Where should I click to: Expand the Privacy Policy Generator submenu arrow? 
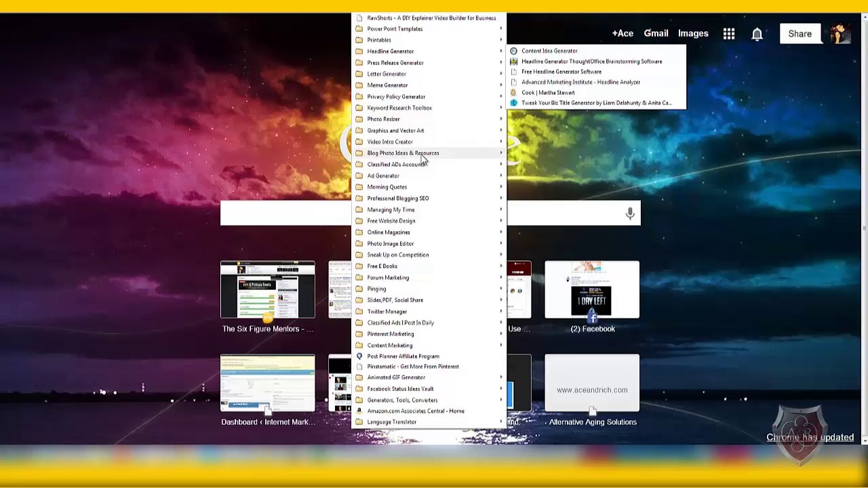pyautogui.click(x=501, y=97)
